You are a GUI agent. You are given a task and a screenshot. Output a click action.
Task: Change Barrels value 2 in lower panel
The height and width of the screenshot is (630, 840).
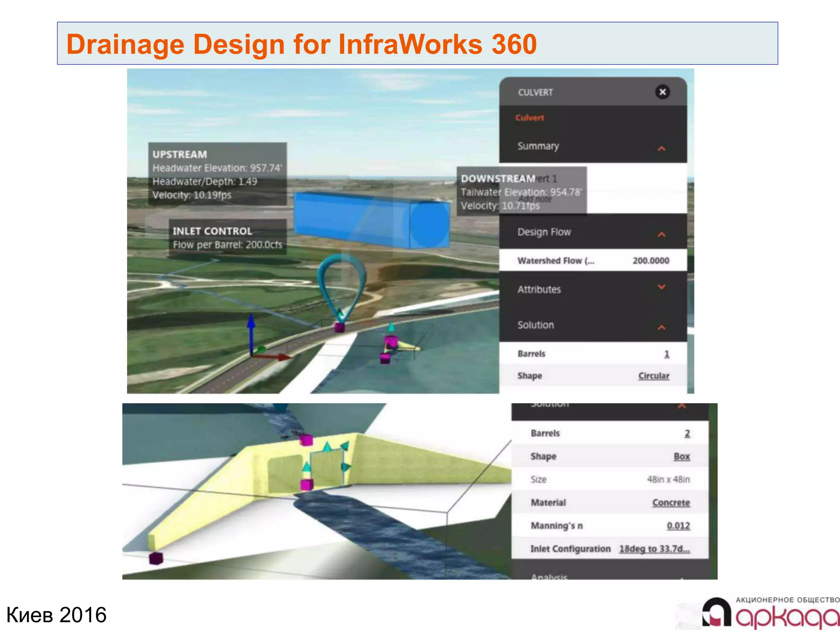(x=687, y=433)
